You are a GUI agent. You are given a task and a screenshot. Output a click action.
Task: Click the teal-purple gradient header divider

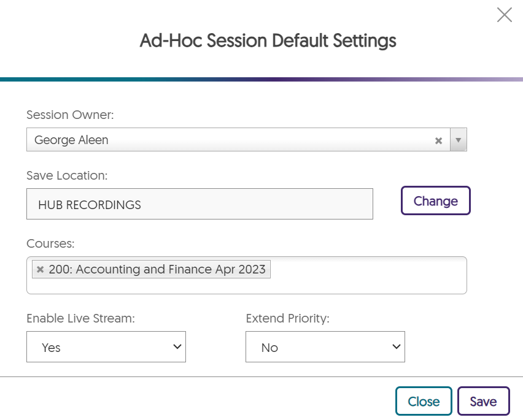261,79
